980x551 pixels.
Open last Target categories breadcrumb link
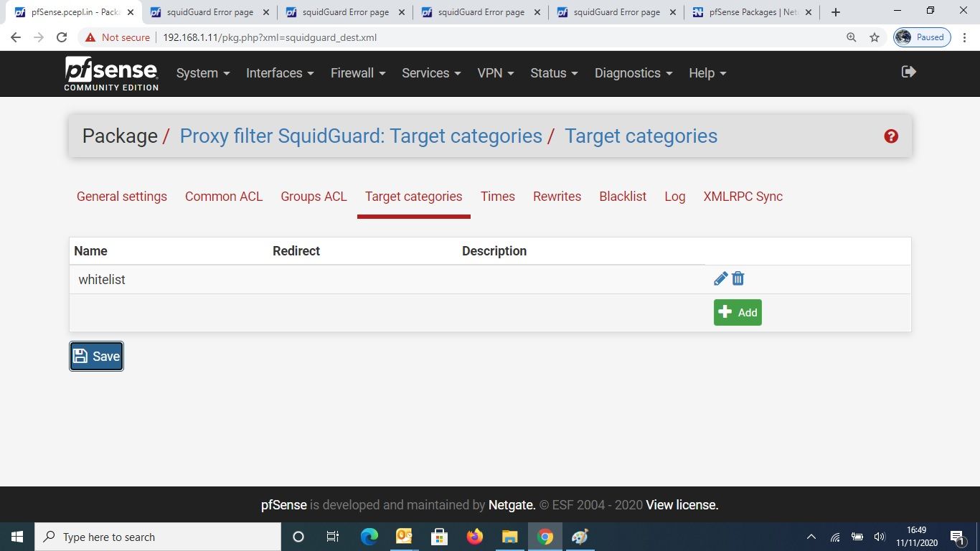pos(641,136)
